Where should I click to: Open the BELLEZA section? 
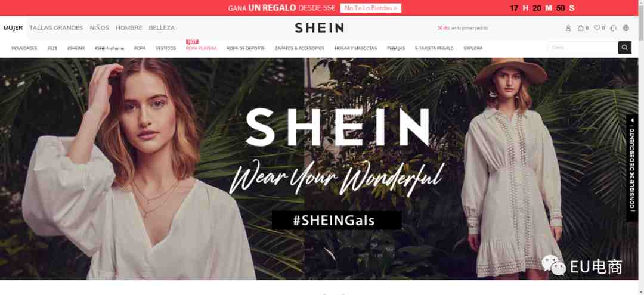click(162, 28)
